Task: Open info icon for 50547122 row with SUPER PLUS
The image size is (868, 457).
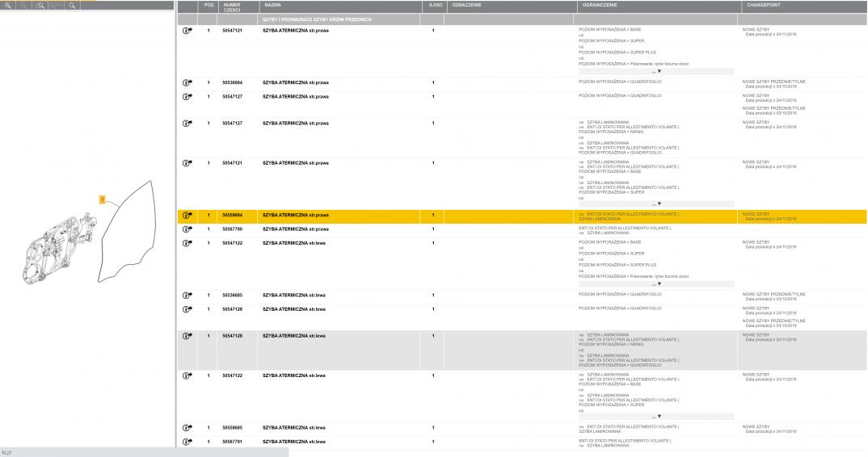Action: pyautogui.click(x=188, y=244)
